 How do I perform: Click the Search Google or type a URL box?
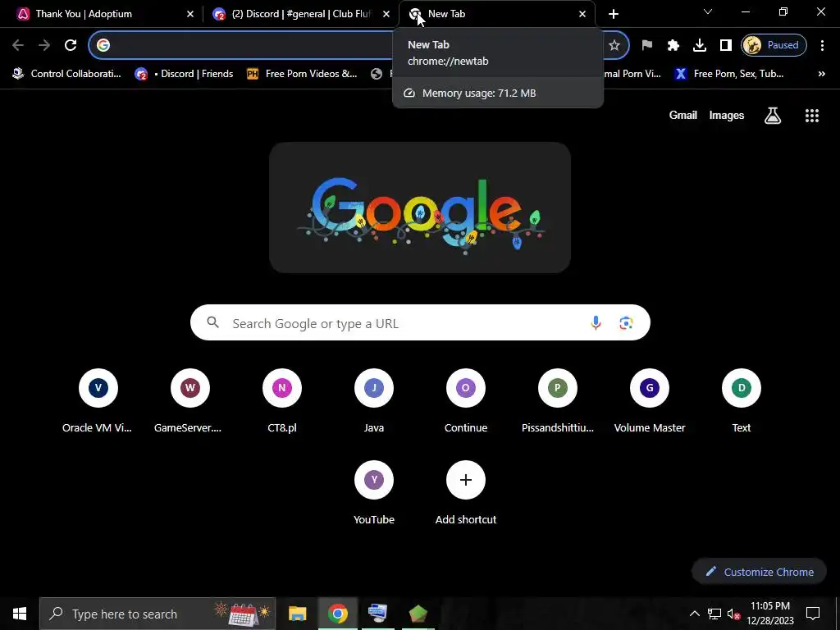(x=420, y=323)
